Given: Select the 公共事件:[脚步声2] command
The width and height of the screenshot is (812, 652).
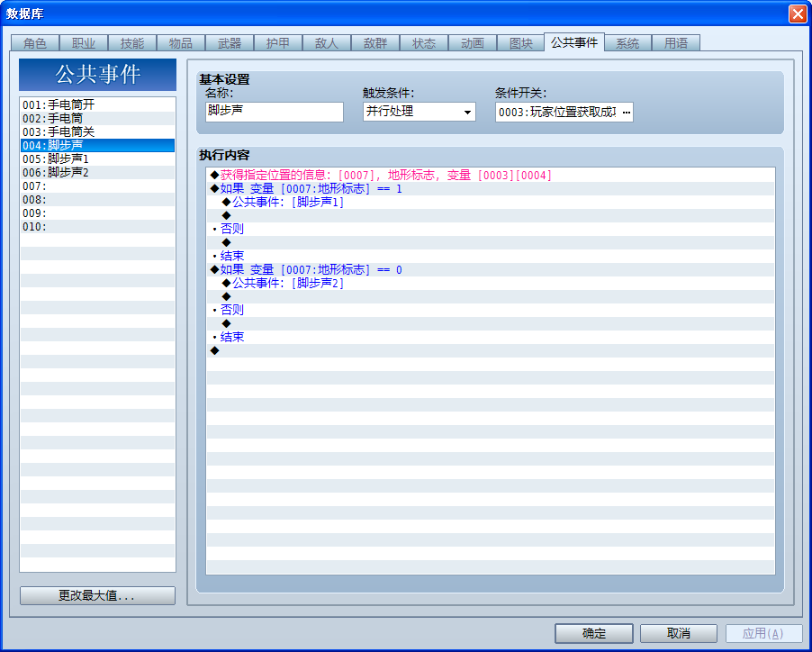Looking at the screenshot, I should [491, 283].
